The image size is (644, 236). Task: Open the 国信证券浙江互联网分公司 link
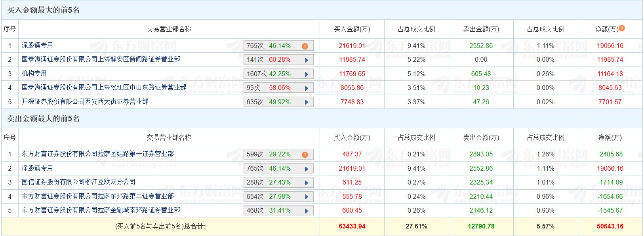[78, 182]
